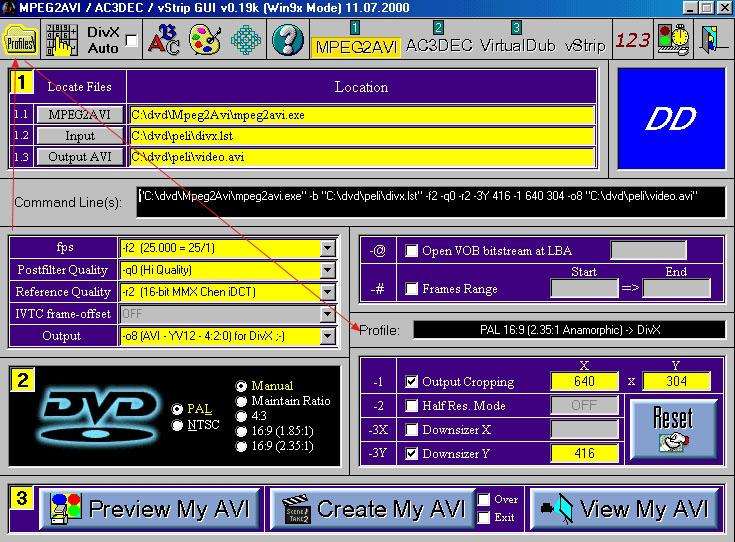735x542 pixels.
Task: Click the cropping Y value 304
Action: (x=676, y=382)
